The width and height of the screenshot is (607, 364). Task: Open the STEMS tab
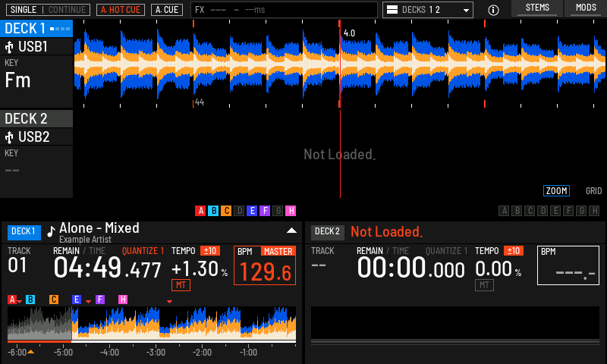(537, 8)
